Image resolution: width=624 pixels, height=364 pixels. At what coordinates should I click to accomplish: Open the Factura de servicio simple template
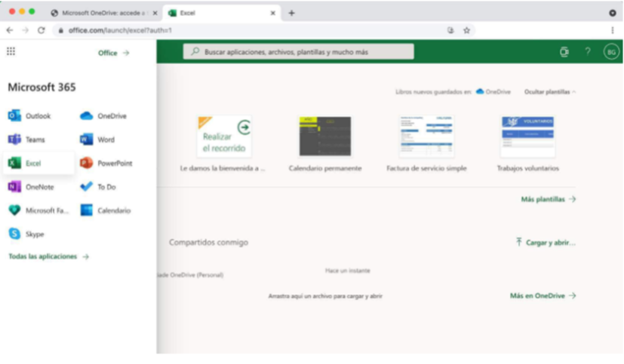426,137
